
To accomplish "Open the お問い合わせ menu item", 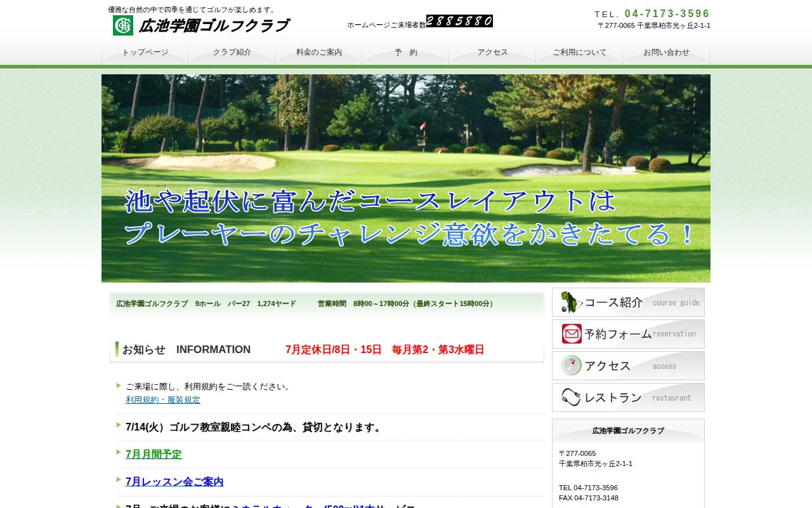I will [666, 53].
